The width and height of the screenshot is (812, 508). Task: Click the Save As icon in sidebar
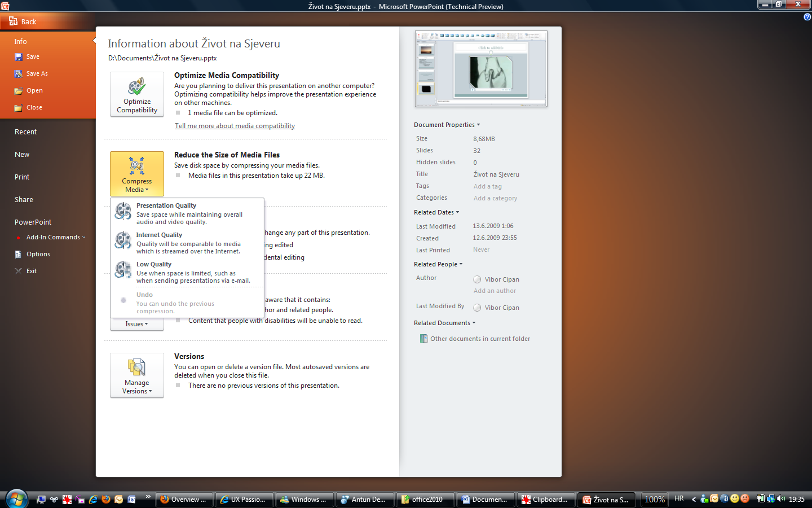tap(18, 73)
